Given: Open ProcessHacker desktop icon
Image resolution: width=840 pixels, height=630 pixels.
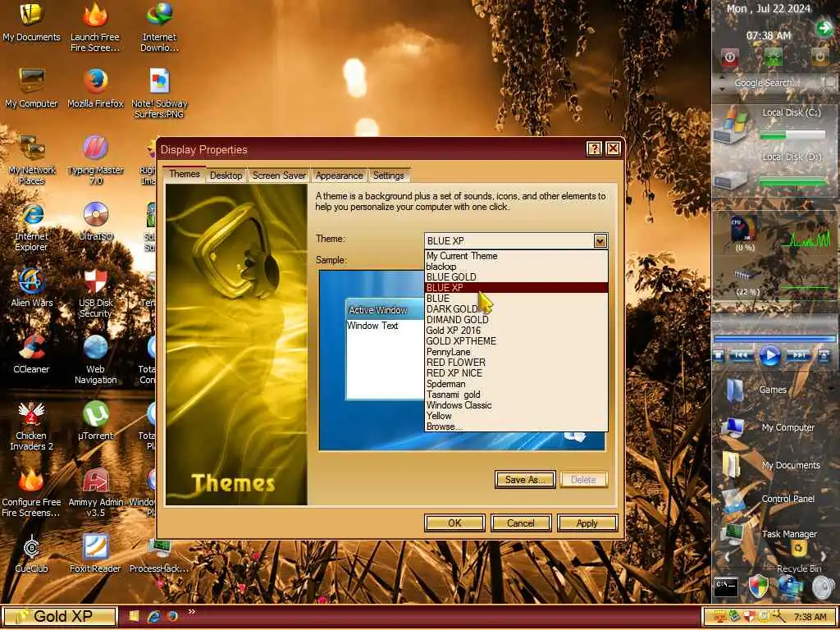Looking at the screenshot, I should point(159,554).
